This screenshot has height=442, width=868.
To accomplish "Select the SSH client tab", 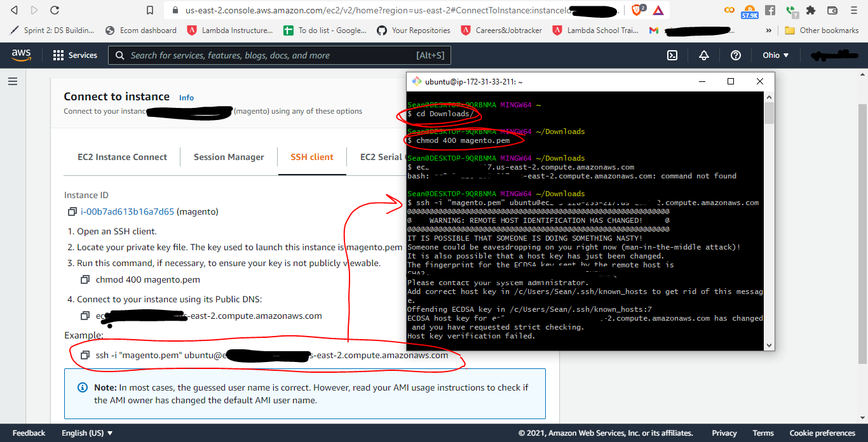I will (x=312, y=157).
